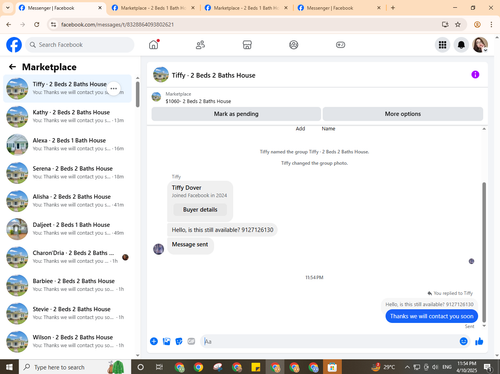The image size is (500, 374).
Task: Open the Charon'Dria conversation
Action: coord(68,257)
